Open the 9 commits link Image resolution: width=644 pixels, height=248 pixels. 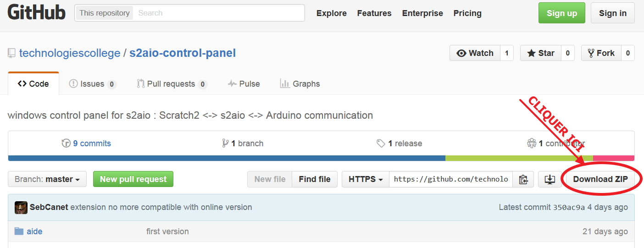tap(92, 143)
